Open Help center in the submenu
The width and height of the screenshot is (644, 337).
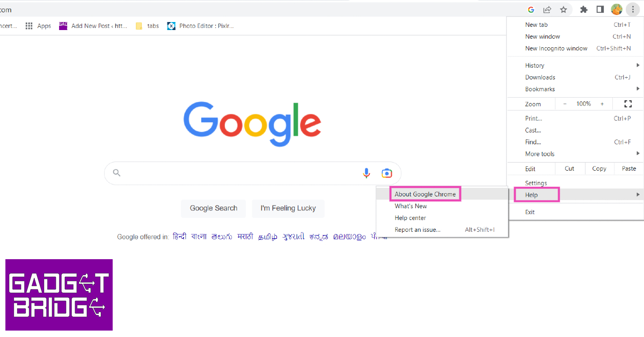coord(442,218)
